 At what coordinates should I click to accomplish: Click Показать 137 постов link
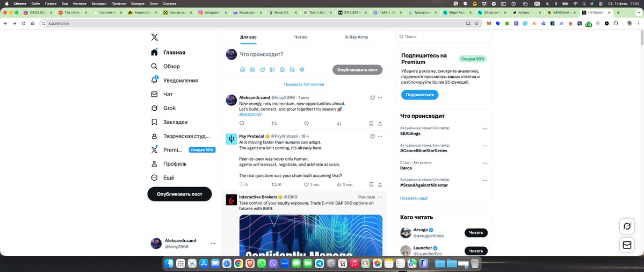[x=304, y=84]
